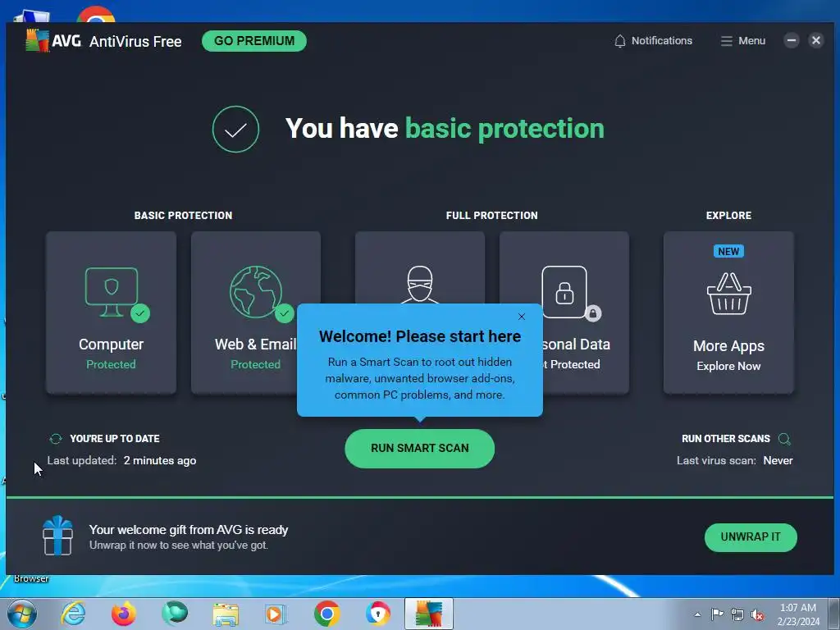Dismiss the Welcome tooltip with its X
The image size is (840, 630).
coord(521,317)
